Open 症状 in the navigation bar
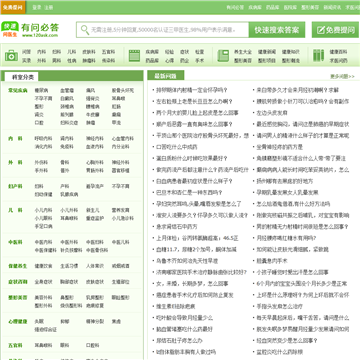This screenshot has width=360, height=360. coord(184,52)
